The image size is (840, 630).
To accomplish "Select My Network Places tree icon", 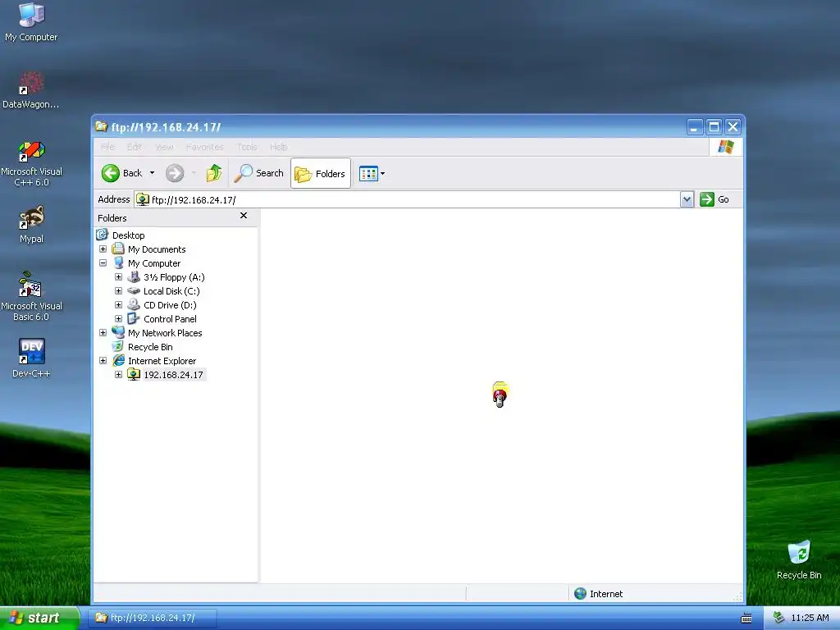I will point(118,333).
